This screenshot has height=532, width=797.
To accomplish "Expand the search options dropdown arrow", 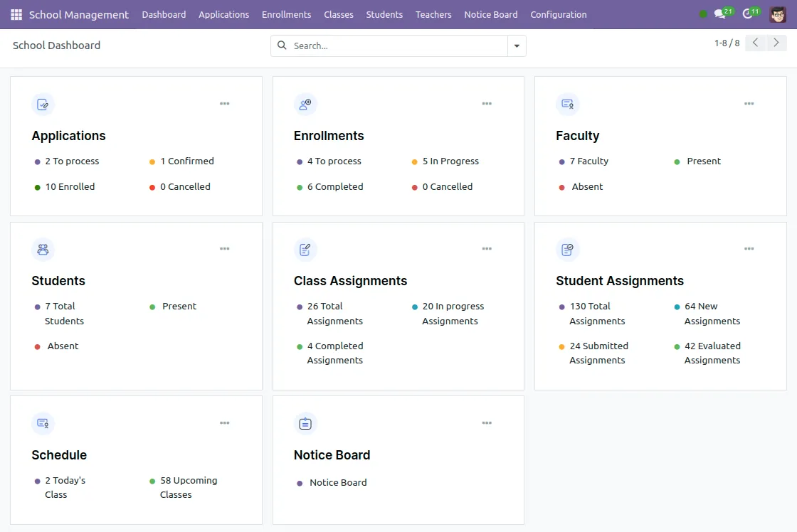I will coord(517,46).
